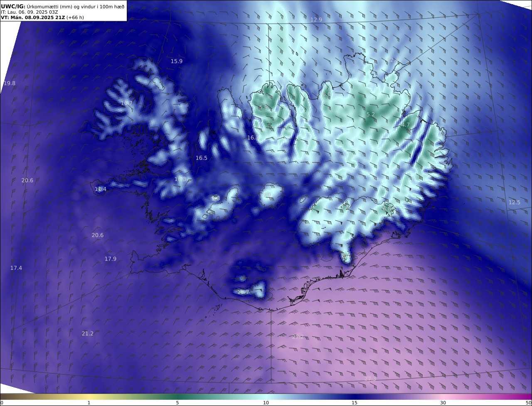Viewport: 532px width, 406px height.
Task: Click the 50 tick on the color scale
Action: tap(528, 403)
